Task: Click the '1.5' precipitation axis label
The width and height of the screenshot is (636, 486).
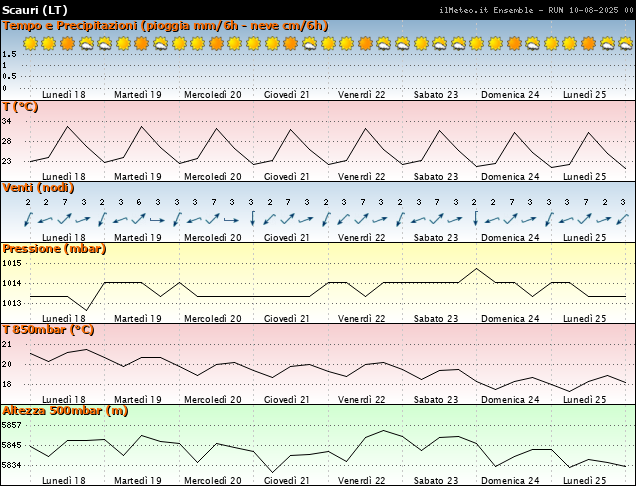Action: [9, 54]
